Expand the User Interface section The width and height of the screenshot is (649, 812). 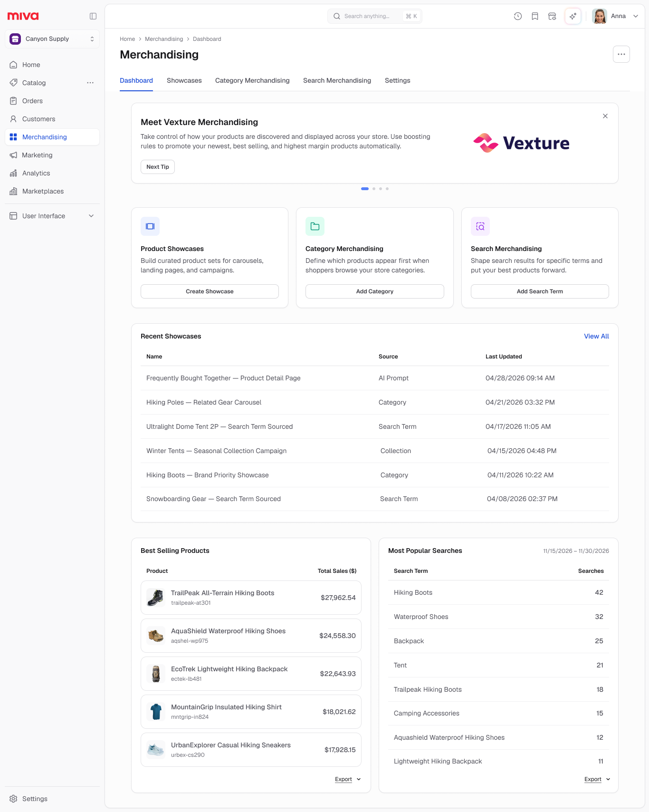click(x=52, y=216)
